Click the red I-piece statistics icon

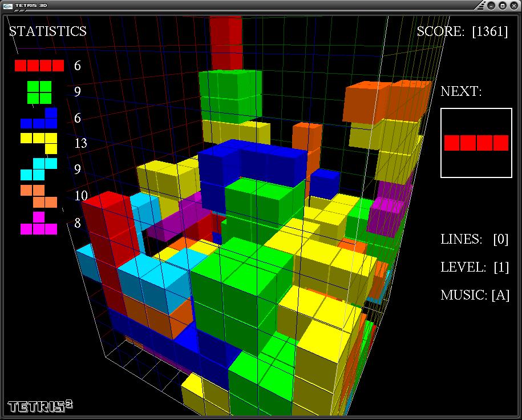(x=39, y=66)
